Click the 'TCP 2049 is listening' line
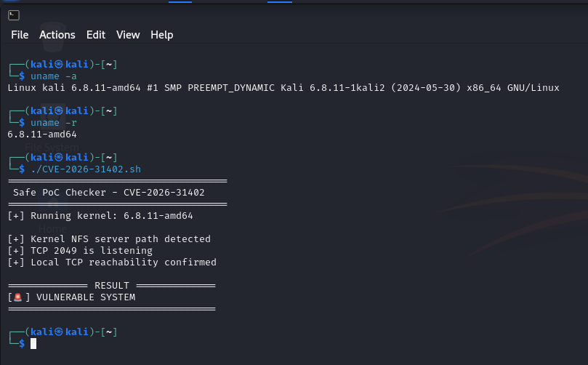The width and height of the screenshot is (588, 365). 80,251
